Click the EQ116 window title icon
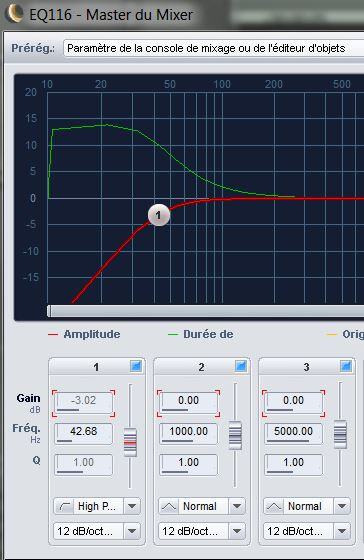The width and height of the screenshot is (364, 560). coord(15,13)
